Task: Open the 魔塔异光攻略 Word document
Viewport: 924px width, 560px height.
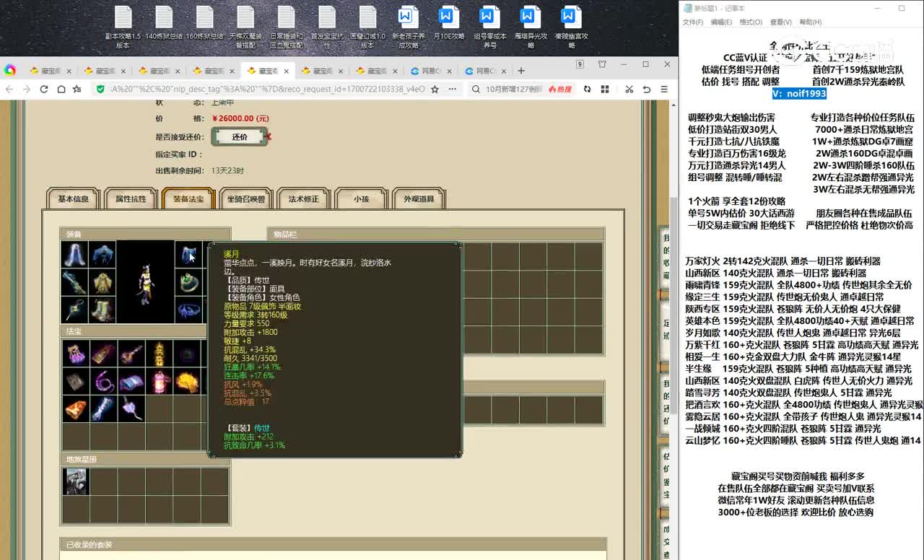Action: [x=531, y=27]
